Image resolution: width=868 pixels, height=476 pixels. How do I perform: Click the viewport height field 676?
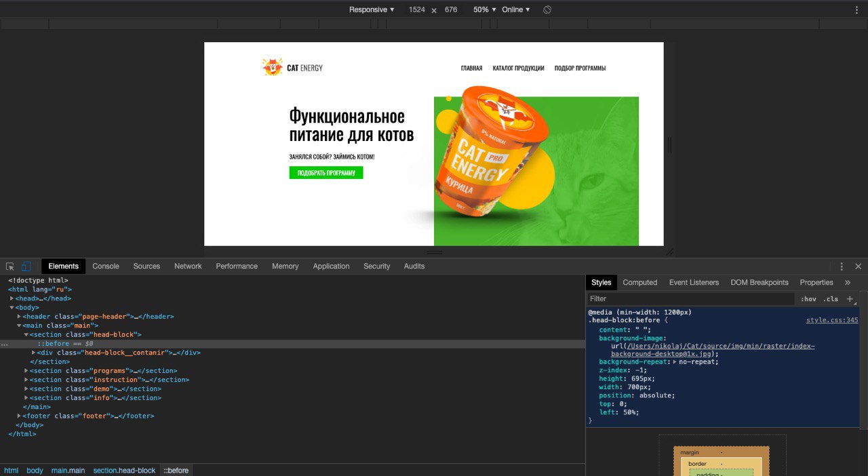pyautogui.click(x=451, y=9)
